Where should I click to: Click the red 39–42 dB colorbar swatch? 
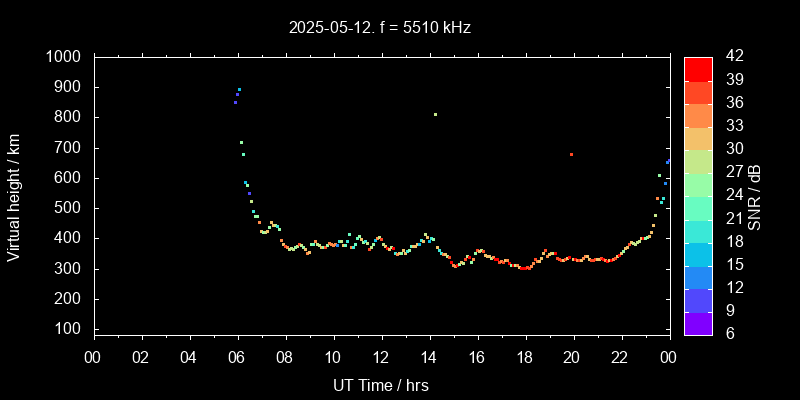coord(698,68)
